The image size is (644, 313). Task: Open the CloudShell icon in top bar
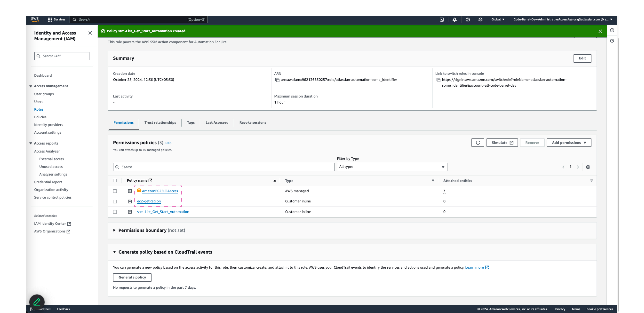[x=442, y=19]
